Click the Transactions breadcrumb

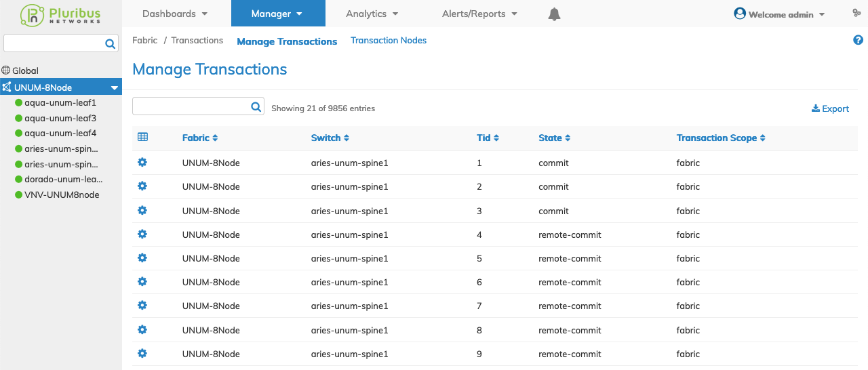pyautogui.click(x=197, y=41)
